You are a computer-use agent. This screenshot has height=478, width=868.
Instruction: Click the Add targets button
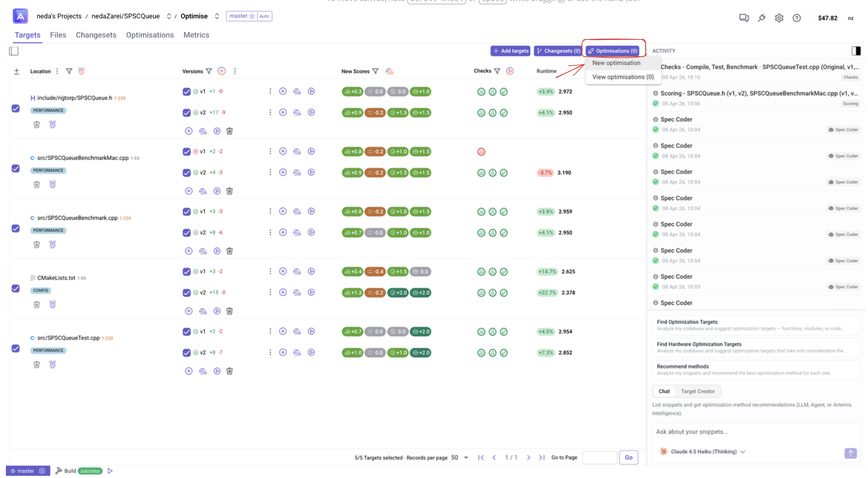pos(510,51)
